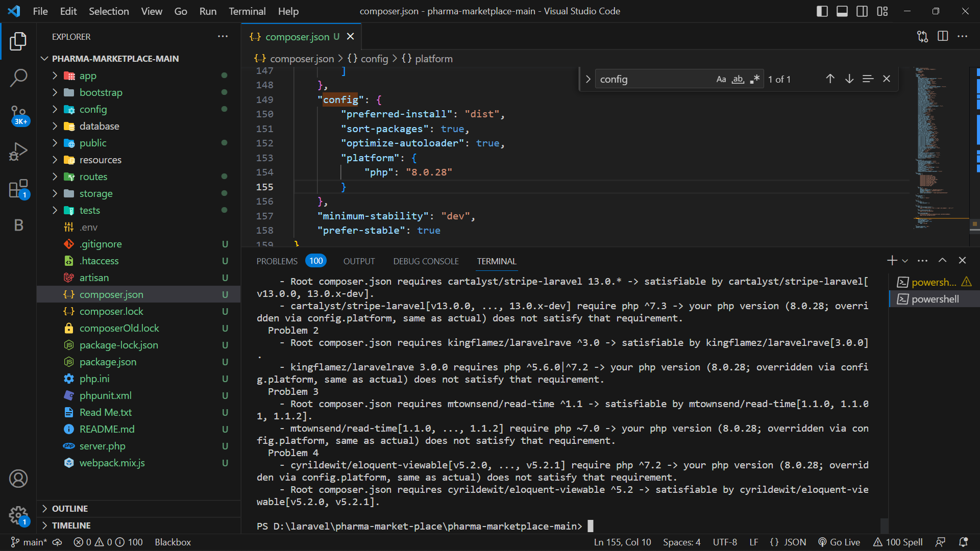
Task: Toggle Panel layout icon in title bar
Action: coord(842,11)
